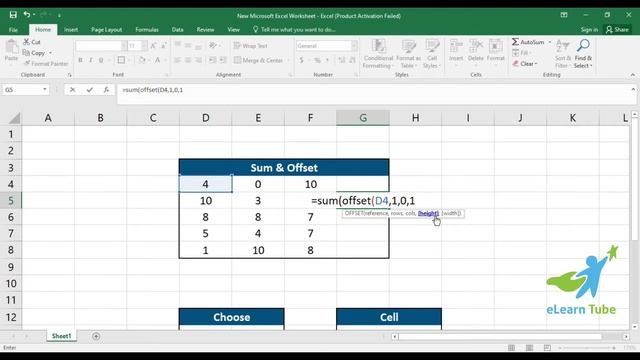
Task: Click the AutoSum sigma button
Action: (528, 42)
